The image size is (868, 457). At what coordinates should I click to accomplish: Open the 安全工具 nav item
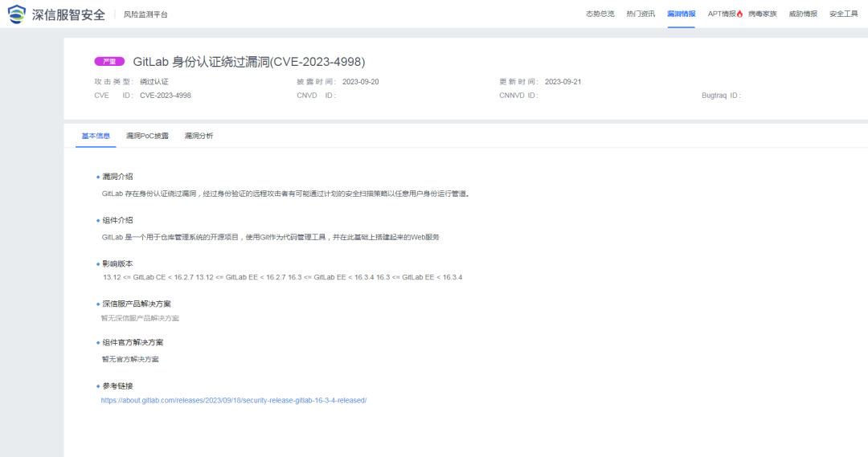[x=844, y=14]
